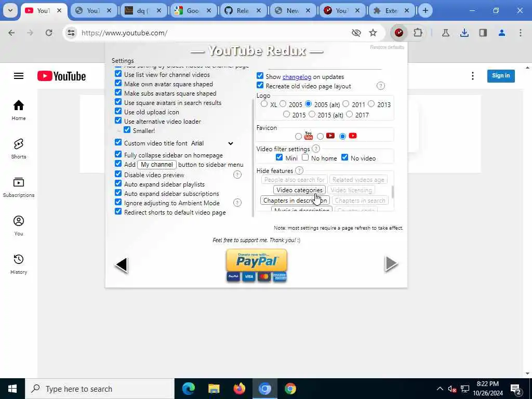The image size is (532, 399).
Task: Show hidden system tray icons chevron
Action: pyautogui.click(x=440, y=389)
